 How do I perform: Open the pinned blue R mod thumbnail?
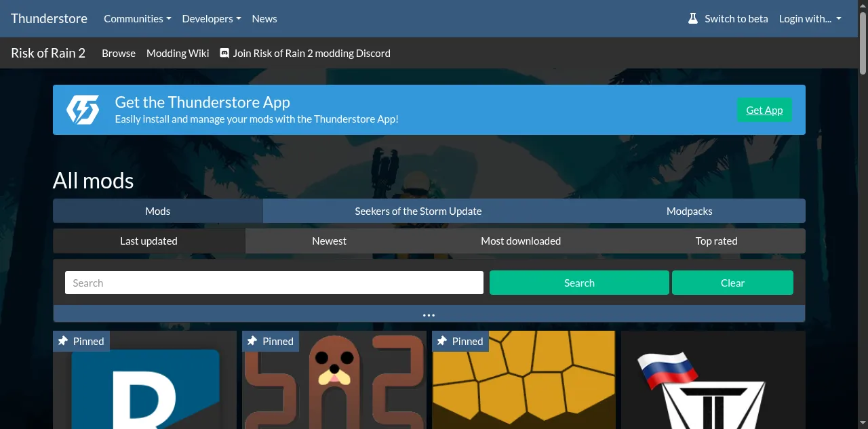point(144,380)
